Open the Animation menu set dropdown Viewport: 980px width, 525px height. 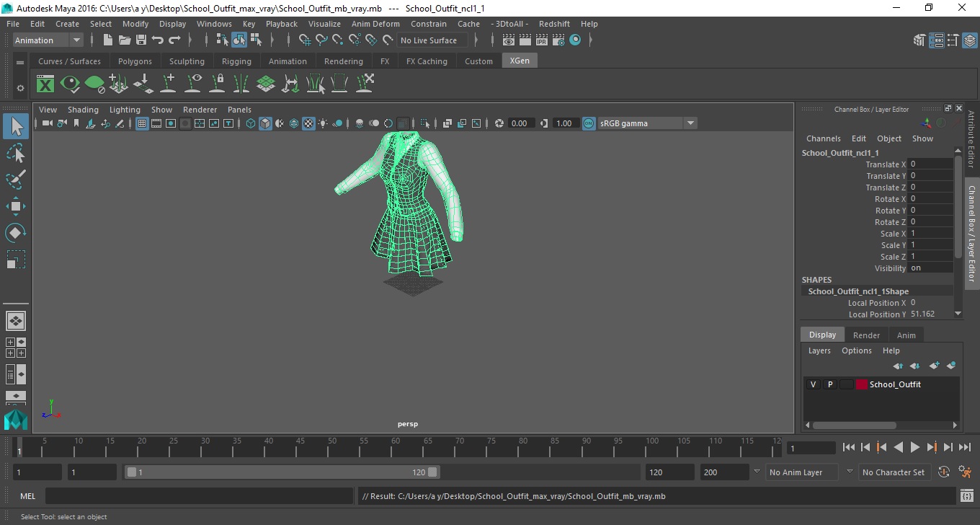pos(48,40)
